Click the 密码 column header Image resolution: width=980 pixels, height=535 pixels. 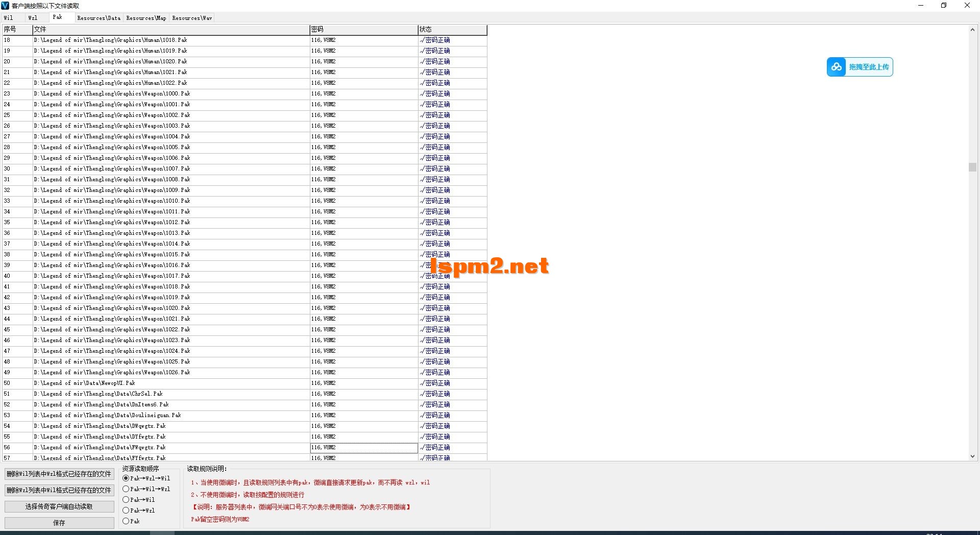363,30
